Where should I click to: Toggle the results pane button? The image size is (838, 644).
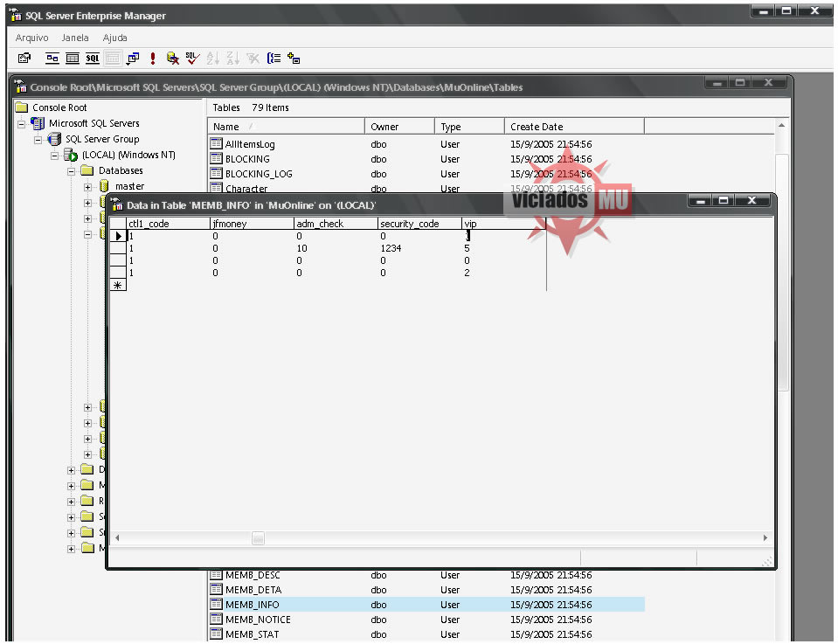[113, 59]
